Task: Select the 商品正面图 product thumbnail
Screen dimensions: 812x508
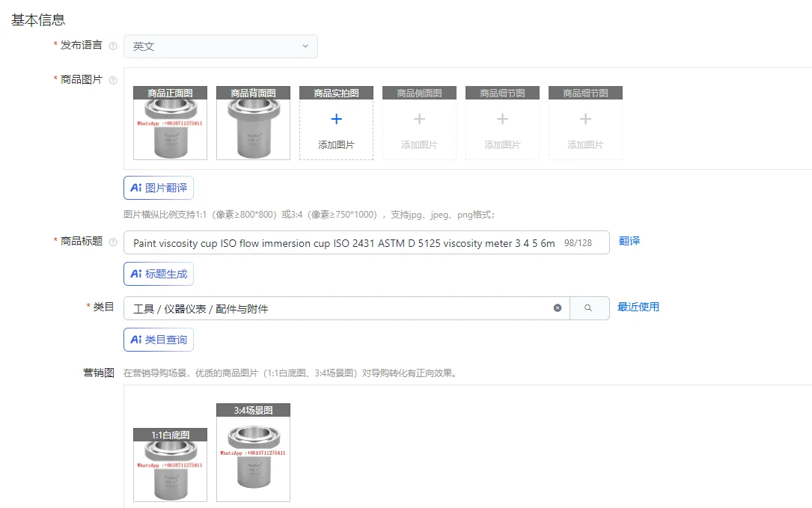Action: tap(171, 123)
